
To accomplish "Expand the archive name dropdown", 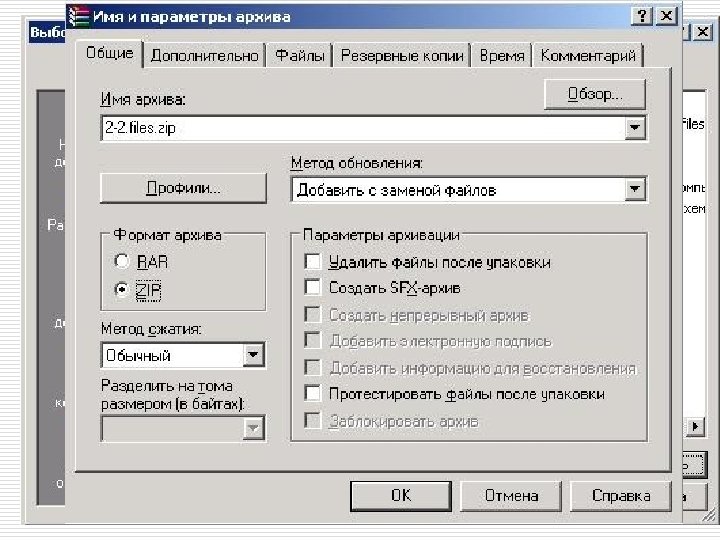I will 634,129.
